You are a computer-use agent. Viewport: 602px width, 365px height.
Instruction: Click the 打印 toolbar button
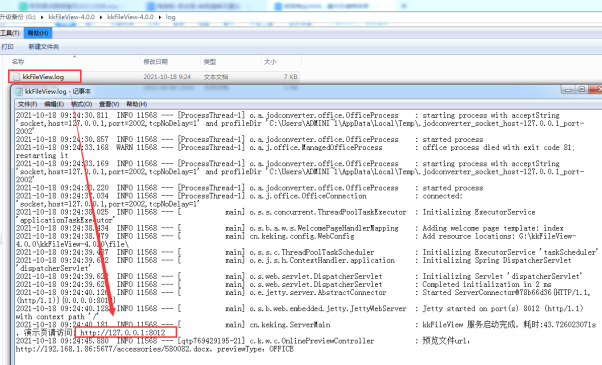point(7,47)
